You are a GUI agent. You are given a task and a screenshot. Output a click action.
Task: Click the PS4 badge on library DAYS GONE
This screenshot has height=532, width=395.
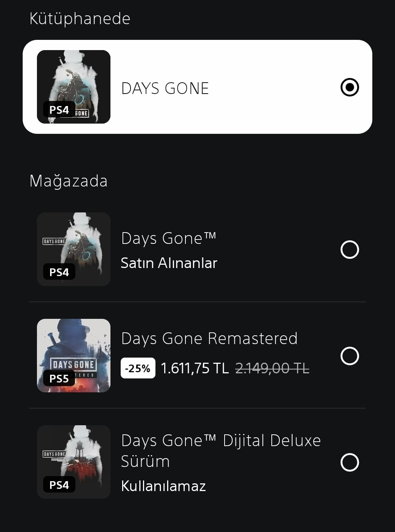tap(59, 110)
